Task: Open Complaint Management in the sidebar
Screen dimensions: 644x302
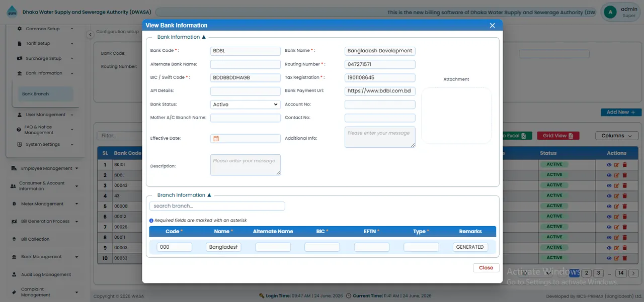Action: point(45,292)
